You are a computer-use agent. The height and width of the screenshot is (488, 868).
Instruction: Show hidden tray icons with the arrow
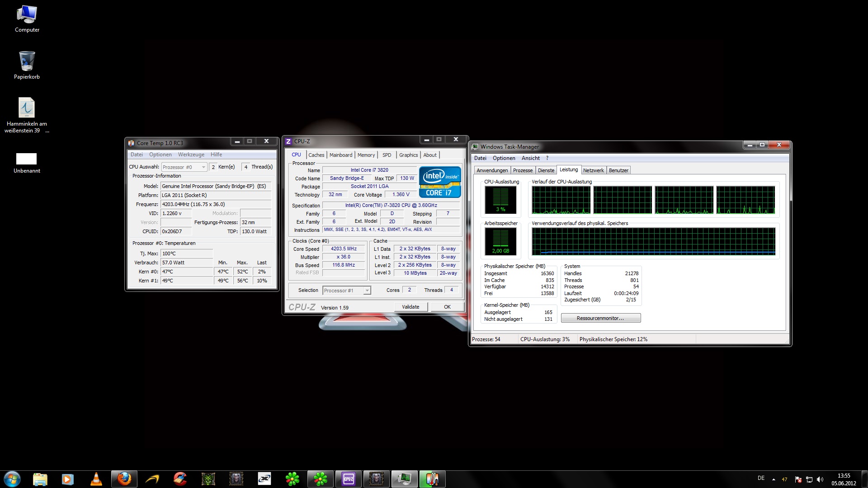[774, 479]
